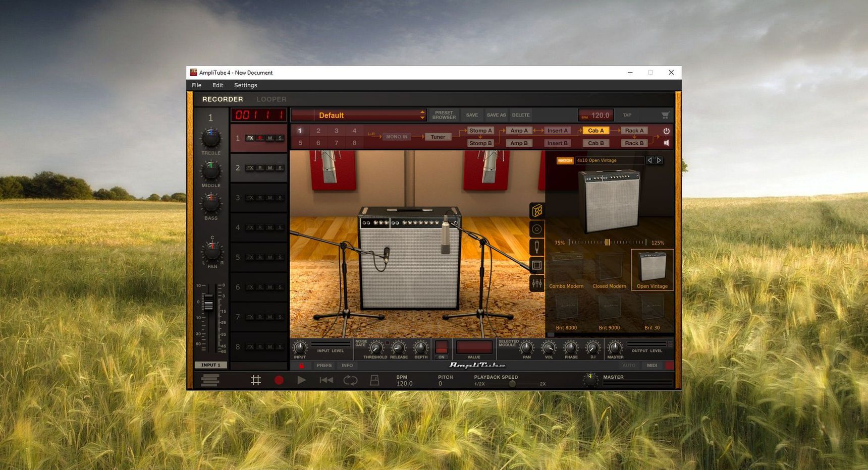Image resolution: width=868 pixels, height=470 pixels.
Task: Toggle FX on track 2
Action: click(250, 168)
